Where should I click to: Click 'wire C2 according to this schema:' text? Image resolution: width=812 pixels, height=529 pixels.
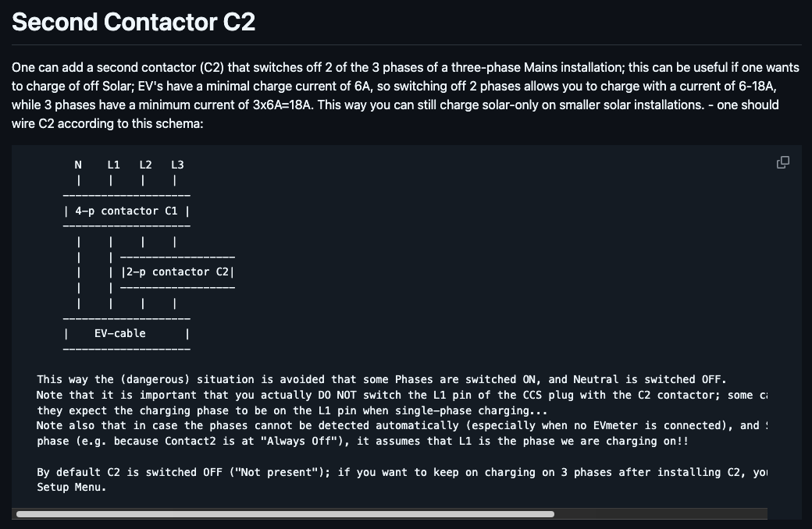107,124
